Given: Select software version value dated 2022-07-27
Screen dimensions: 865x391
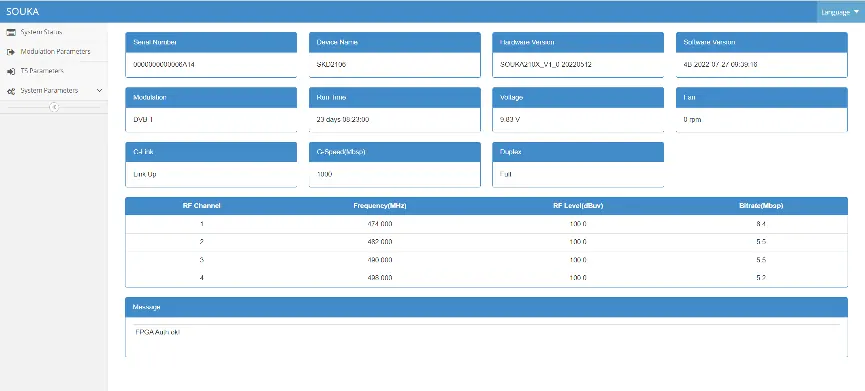Looking at the screenshot, I should pos(720,65).
